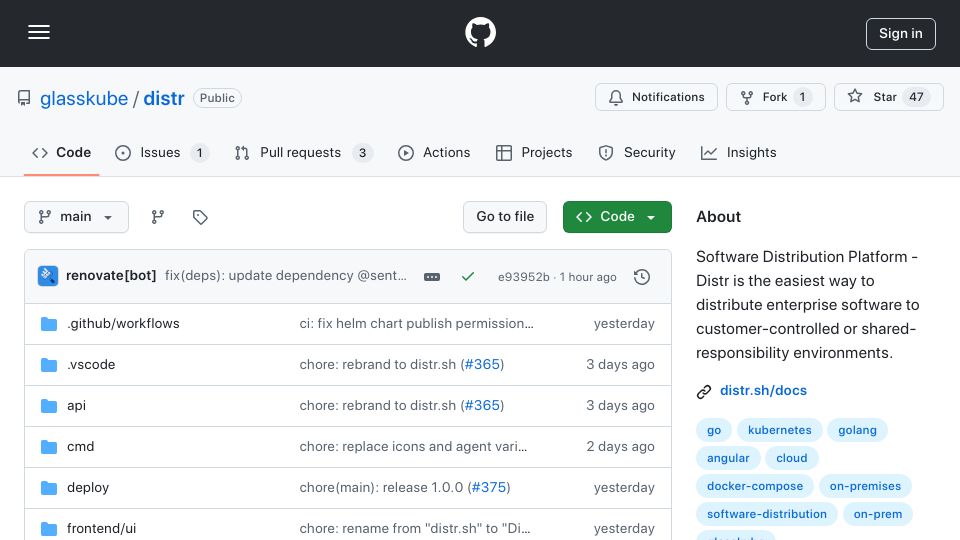View the Security tab
The width and height of the screenshot is (960, 540).
click(x=637, y=152)
